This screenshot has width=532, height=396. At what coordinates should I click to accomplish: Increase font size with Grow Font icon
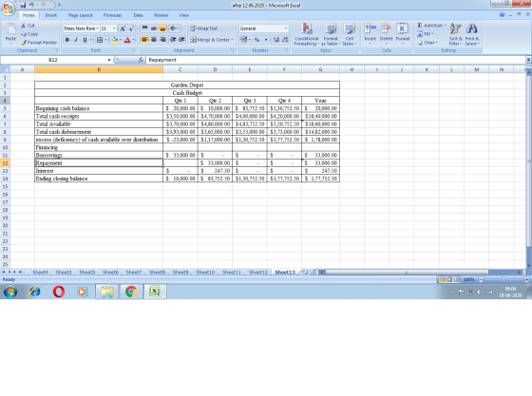pos(123,28)
